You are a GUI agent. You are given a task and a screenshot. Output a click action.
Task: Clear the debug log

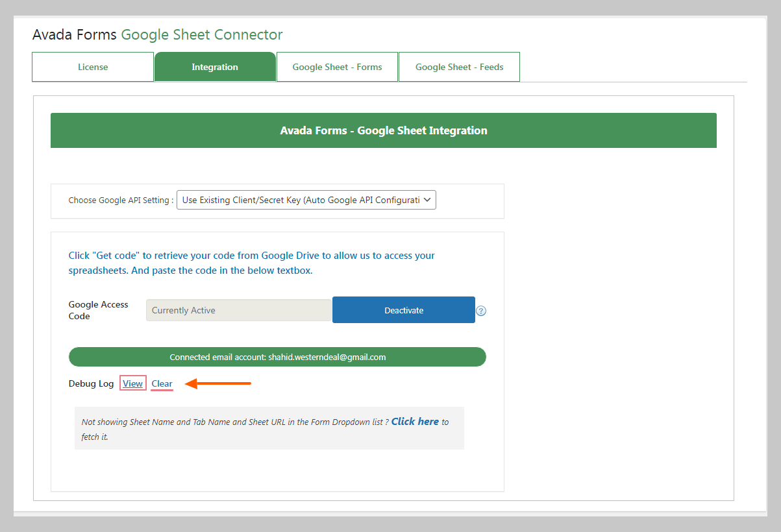point(162,383)
